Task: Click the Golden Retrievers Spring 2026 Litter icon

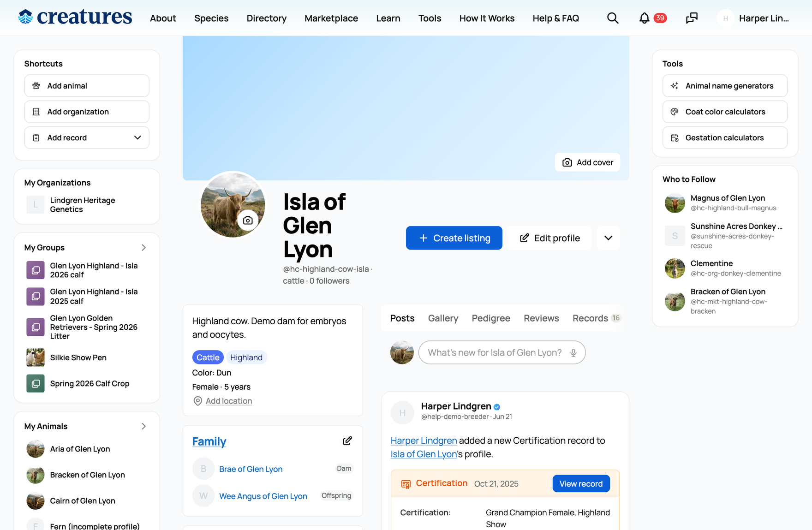Action: (x=36, y=327)
